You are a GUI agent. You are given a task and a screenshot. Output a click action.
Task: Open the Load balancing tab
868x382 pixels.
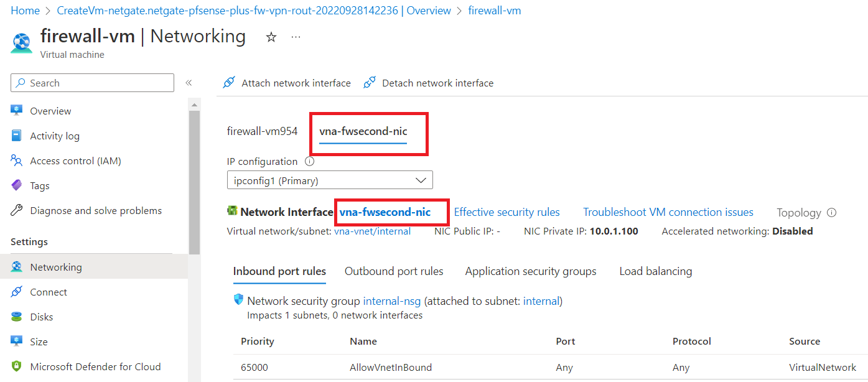655,271
